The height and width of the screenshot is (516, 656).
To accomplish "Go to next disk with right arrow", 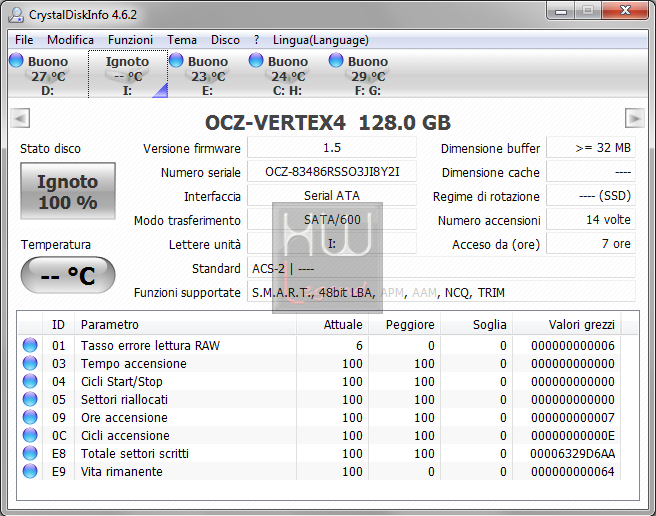I will (635, 118).
